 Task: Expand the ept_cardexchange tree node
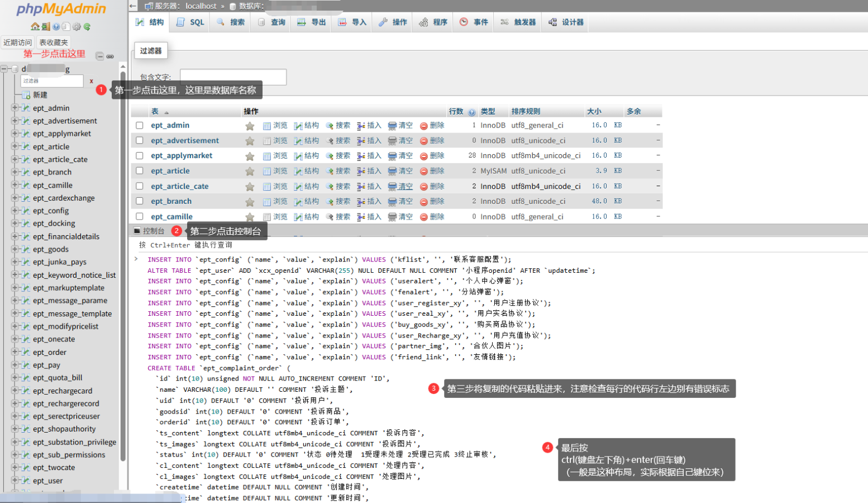[x=15, y=198]
